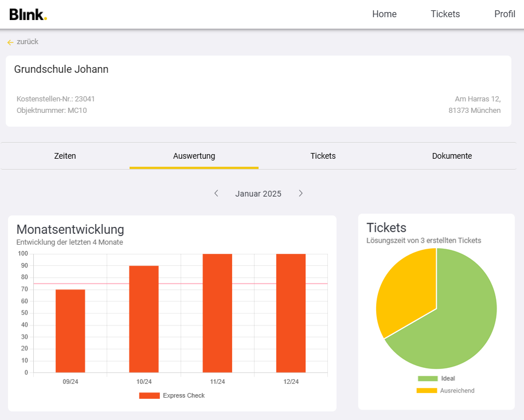The image size is (524, 420).
Task: Click the 10/24 bar in the chart
Action: (x=144, y=319)
